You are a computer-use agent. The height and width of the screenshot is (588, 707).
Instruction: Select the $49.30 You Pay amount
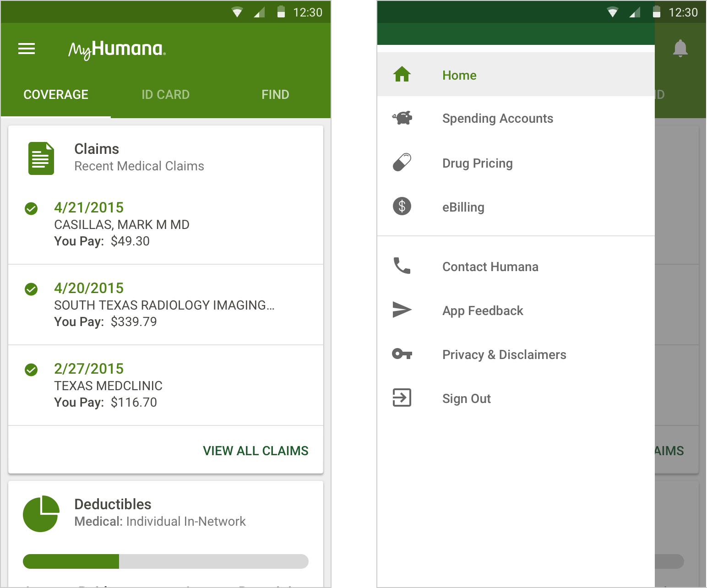[x=130, y=241]
